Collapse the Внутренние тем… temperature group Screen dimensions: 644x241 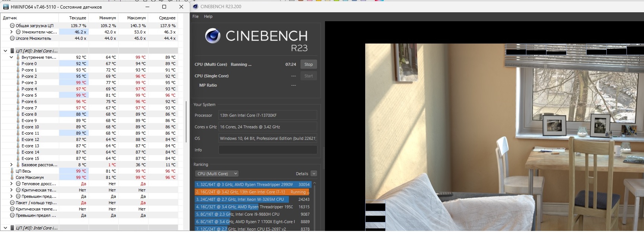point(11,57)
